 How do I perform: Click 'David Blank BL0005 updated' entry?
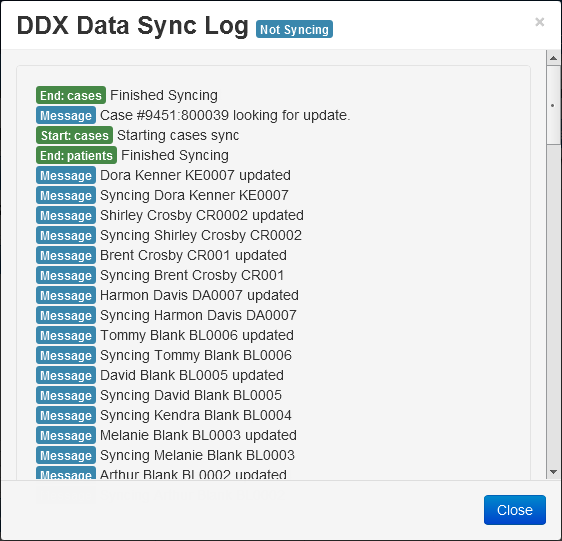click(192, 375)
